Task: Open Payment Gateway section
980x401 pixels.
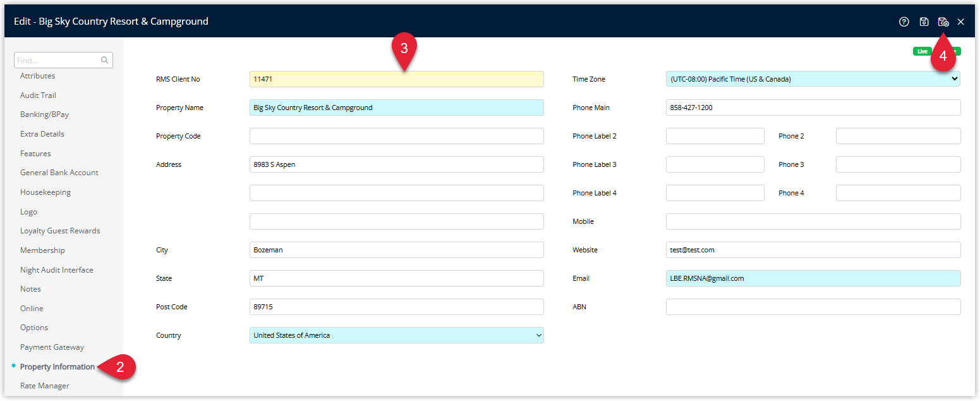Action: click(52, 347)
